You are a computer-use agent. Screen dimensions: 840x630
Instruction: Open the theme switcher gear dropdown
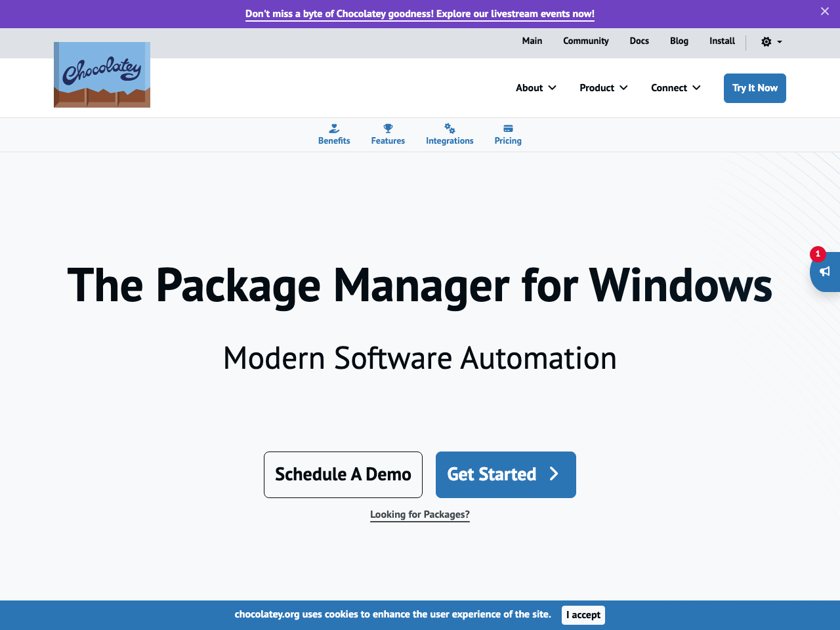(771, 42)
